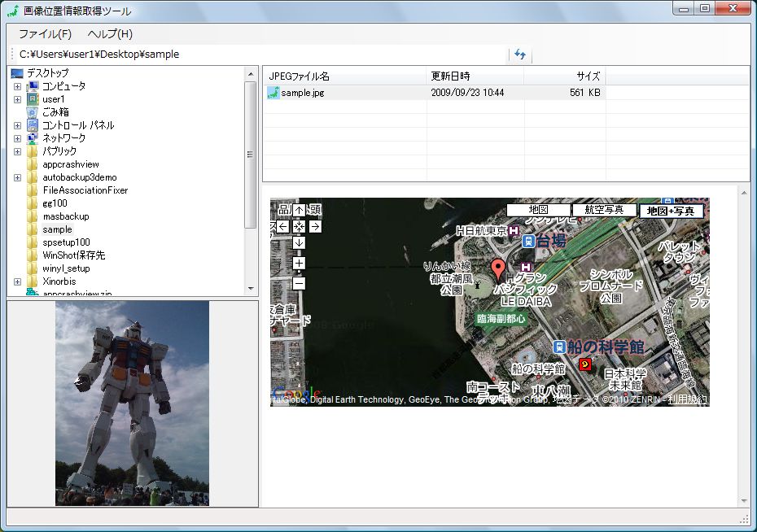
Task: Open the ヘルプ(H) menu
Action: (x=110, y=34)
